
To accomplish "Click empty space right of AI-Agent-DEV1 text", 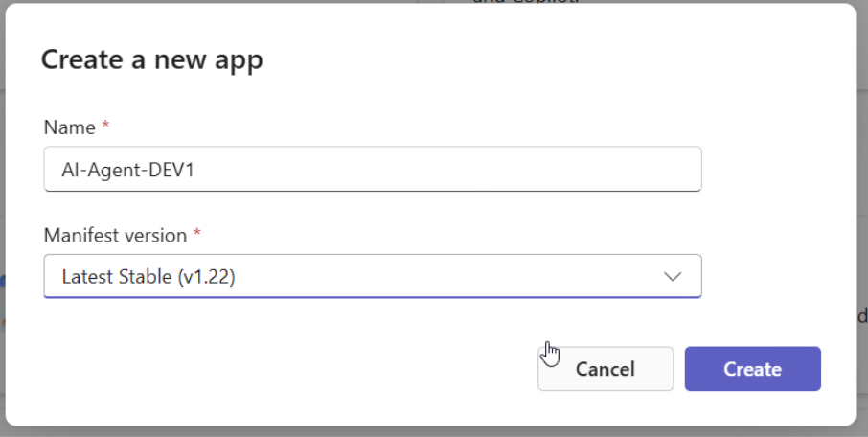I will point(460,170).
